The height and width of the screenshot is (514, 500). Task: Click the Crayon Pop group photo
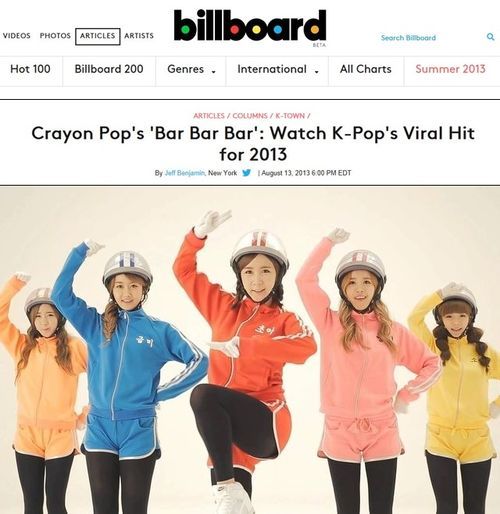[x=250, y=350]
